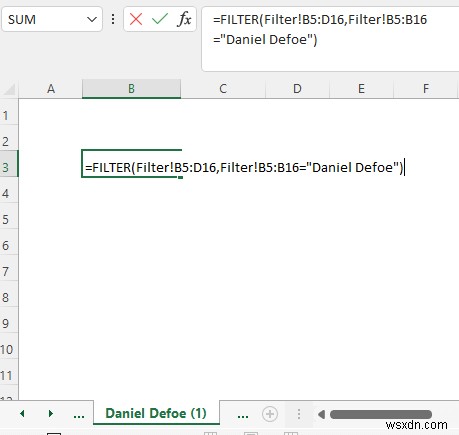Open the Name Box dropdown arrow

click(92, 19)
